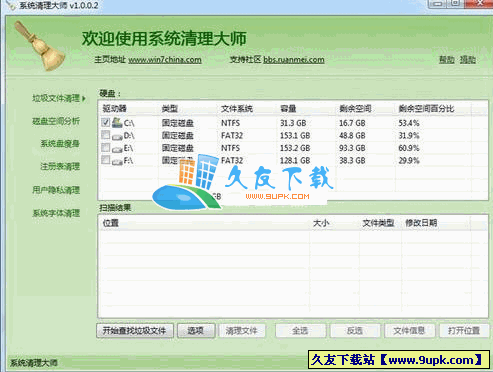Sort results by 位置 column header

coord(205,223)
